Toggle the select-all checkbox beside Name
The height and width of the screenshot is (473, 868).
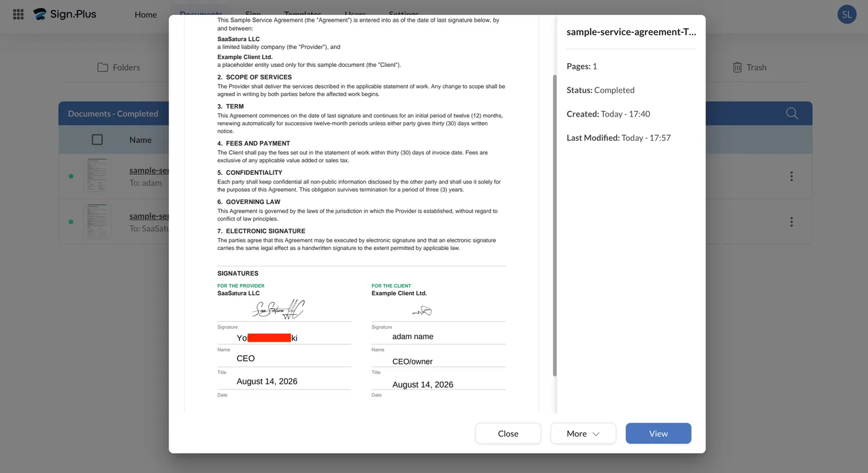tap(97, 139)
